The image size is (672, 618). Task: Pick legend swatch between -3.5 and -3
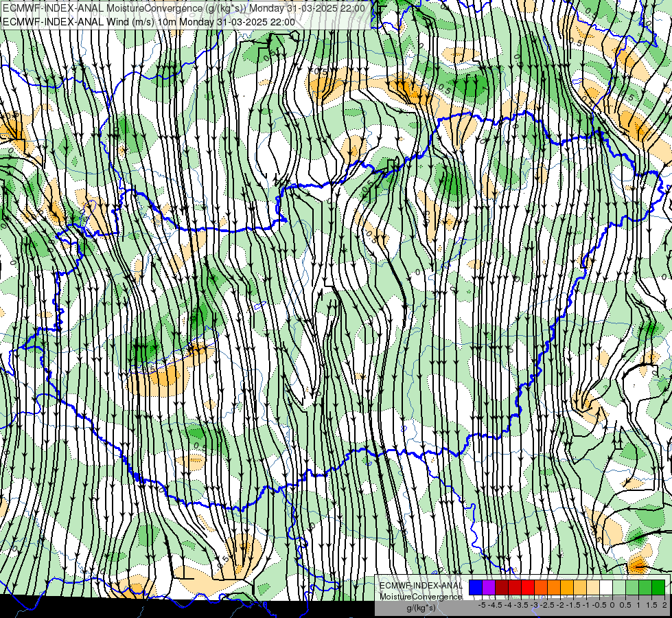click(528, 587)
